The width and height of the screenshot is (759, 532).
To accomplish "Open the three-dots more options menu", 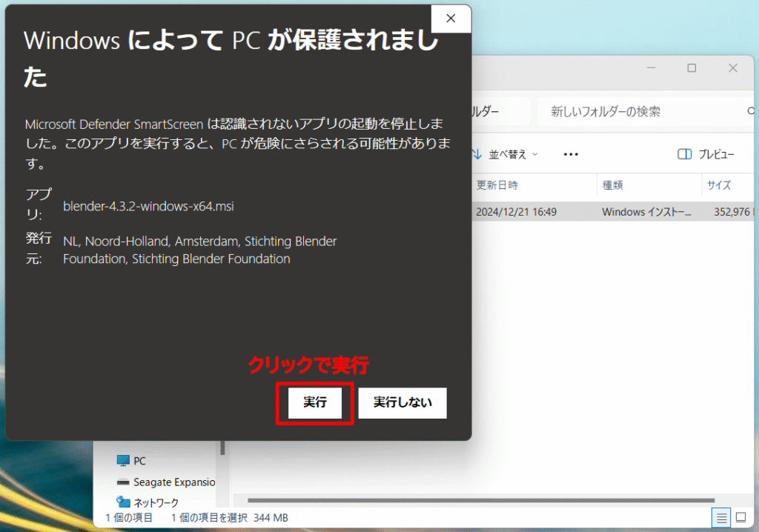I will [571, 154].
